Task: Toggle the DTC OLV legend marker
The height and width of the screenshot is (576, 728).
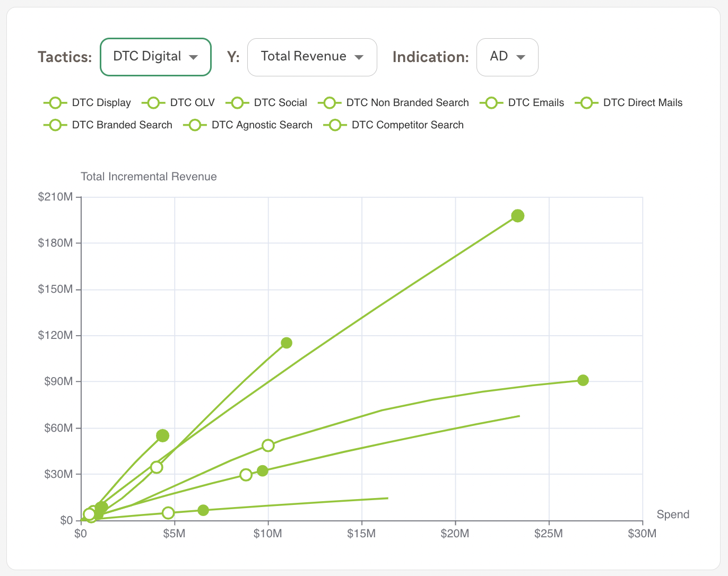Action: pyautogui.click(x=153, y=103)
